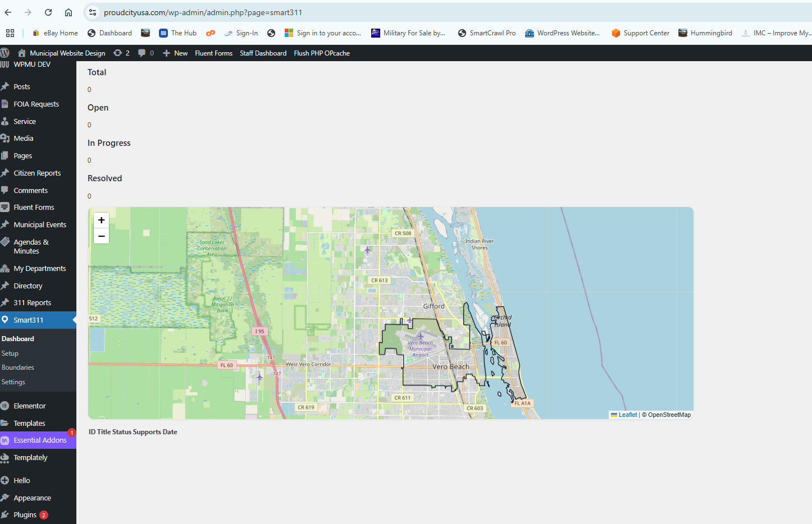Click the map zoom out minus button
Screen dimensions: 812x524
coord(101,236)
